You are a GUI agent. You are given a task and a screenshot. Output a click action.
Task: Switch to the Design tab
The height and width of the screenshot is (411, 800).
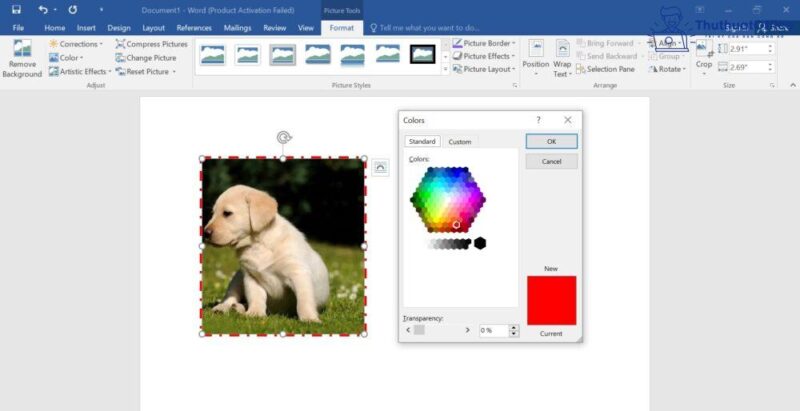click(119, 28)
